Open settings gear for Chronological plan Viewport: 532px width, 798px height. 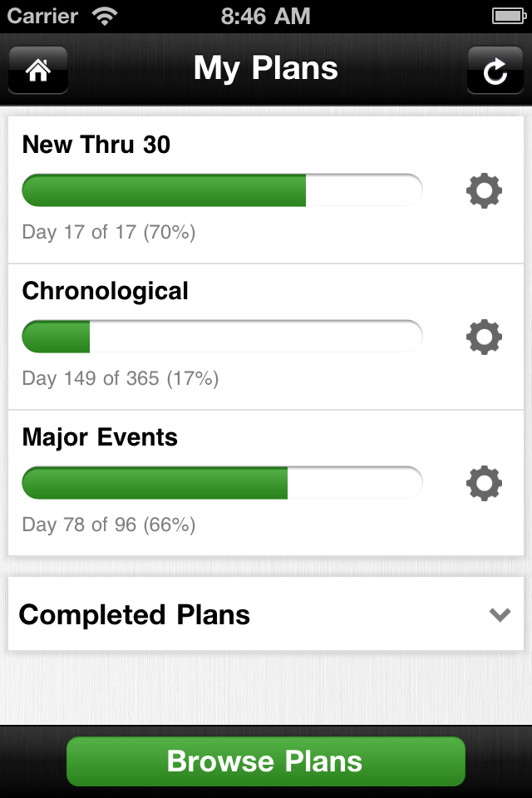click(x=484, y=337)
